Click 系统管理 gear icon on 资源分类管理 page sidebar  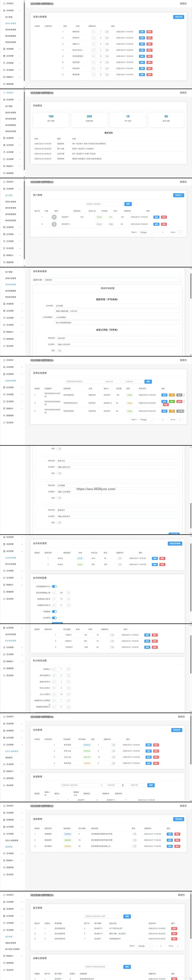[x=4, y=11]
